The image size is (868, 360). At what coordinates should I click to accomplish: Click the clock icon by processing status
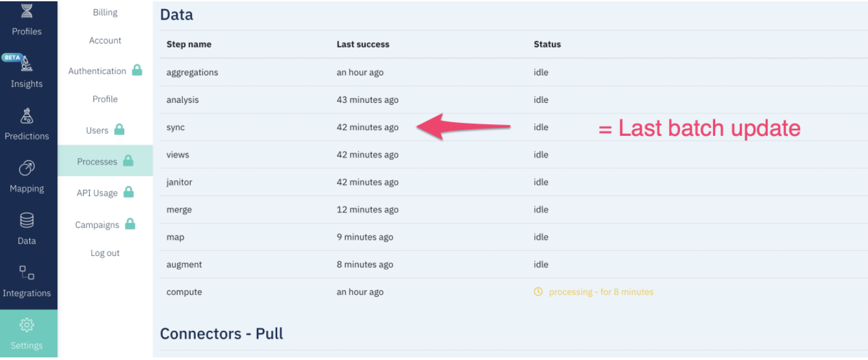click(x=538, y=292)
